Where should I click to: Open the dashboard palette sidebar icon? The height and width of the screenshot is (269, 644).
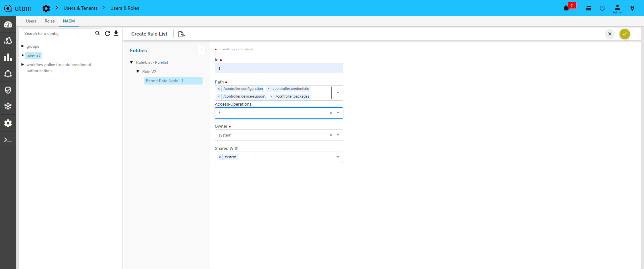click(x=8, y=24)
